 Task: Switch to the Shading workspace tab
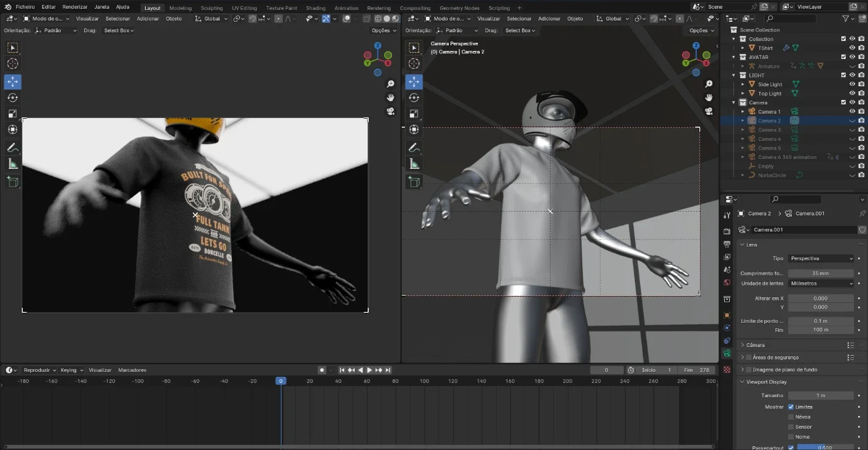pyautogui.click(x=316, y=8)
